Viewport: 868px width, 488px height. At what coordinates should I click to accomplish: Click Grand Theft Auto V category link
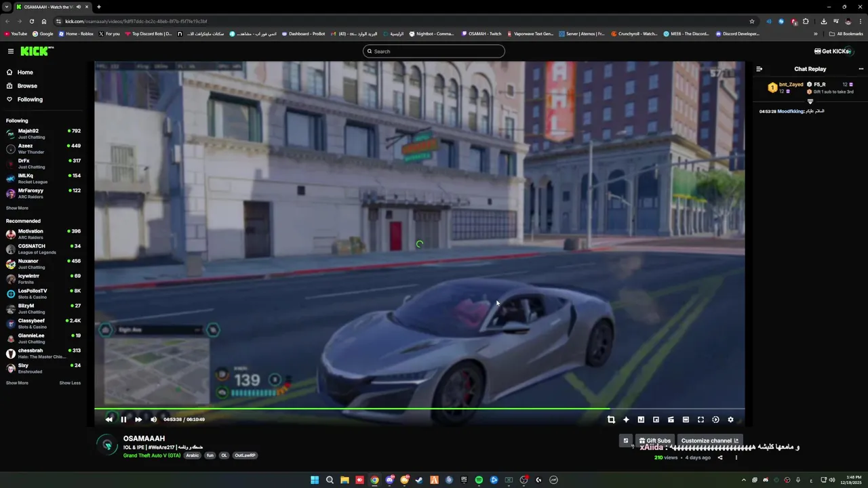[x=152, y=455]
